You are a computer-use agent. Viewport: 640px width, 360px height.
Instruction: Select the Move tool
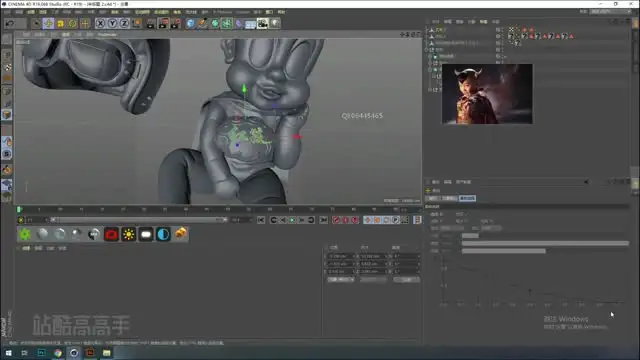pyautogui.click(x=48, y=24)
